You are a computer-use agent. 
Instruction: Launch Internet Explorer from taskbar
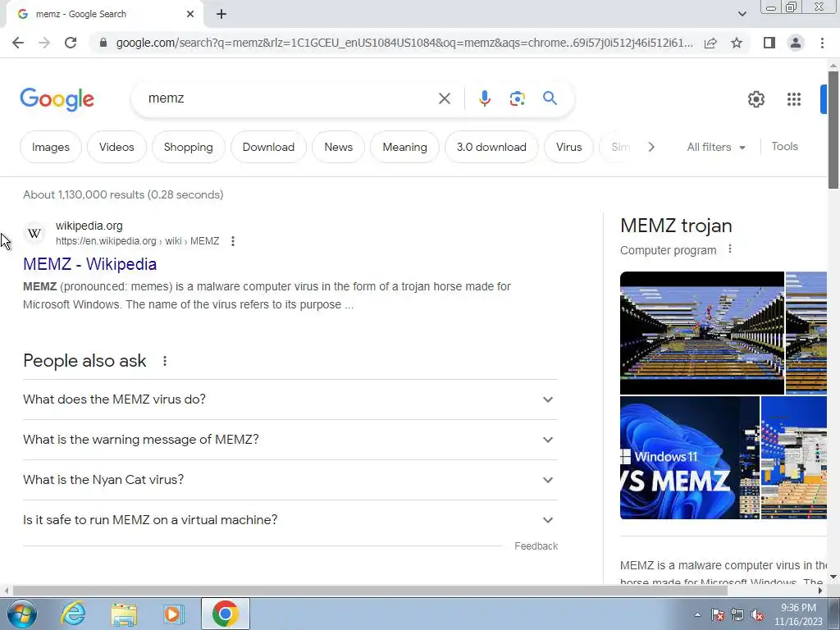click(x=73, y=614)
